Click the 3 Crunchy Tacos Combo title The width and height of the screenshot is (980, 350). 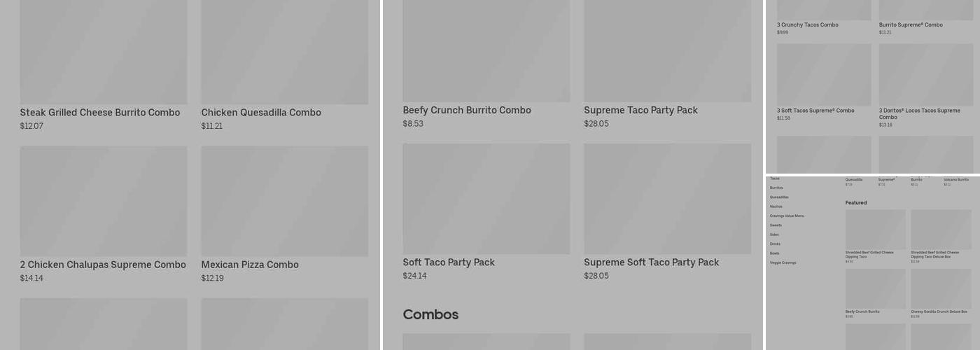click(x=807, y=25)
